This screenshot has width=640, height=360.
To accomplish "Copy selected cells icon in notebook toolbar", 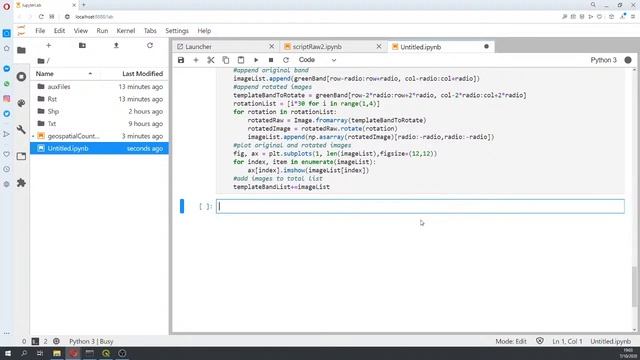I will click(x=226, y=60).
